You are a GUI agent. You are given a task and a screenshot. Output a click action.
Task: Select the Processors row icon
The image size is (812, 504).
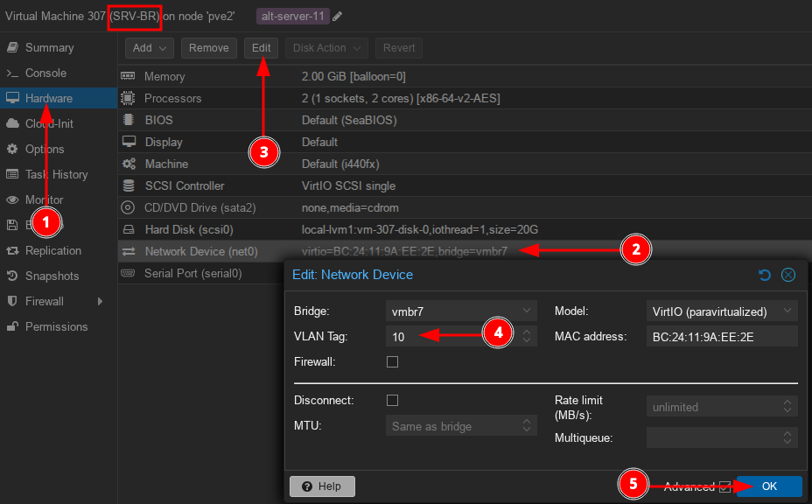pos(129,99)
